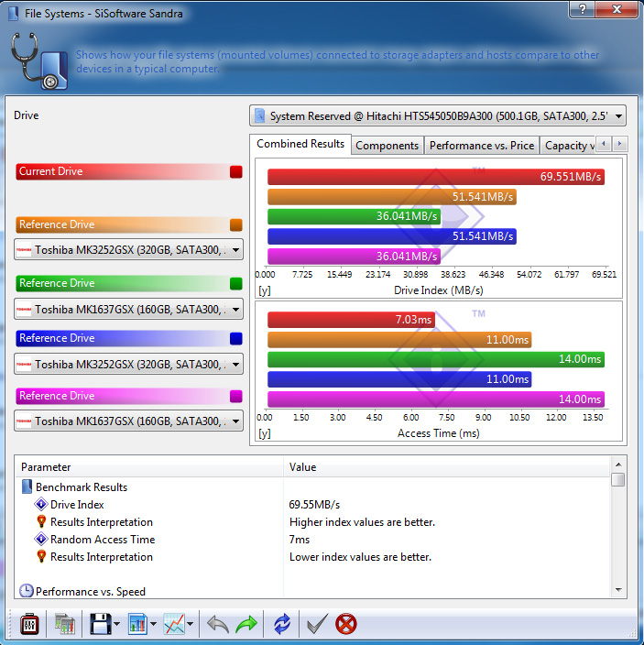The height and width of the screenshot is (645, 644).
Task: Open the partially visible Capacity tab
Action: coord(568,146)
